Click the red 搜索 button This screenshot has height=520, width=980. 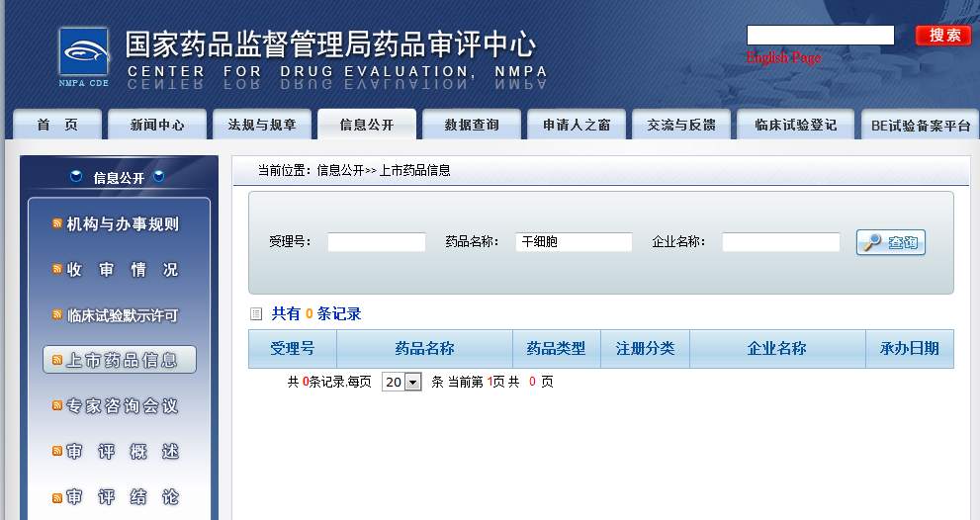coord(943,35)
